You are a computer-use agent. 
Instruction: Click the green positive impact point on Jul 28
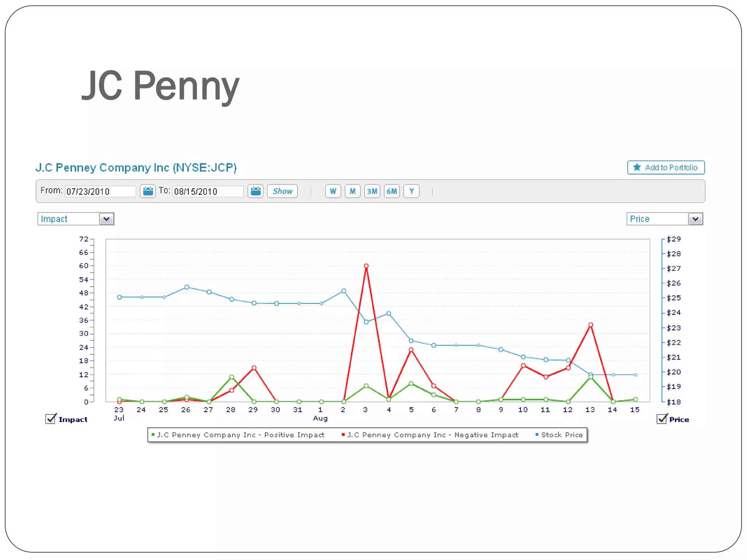[x=232, y=377]
